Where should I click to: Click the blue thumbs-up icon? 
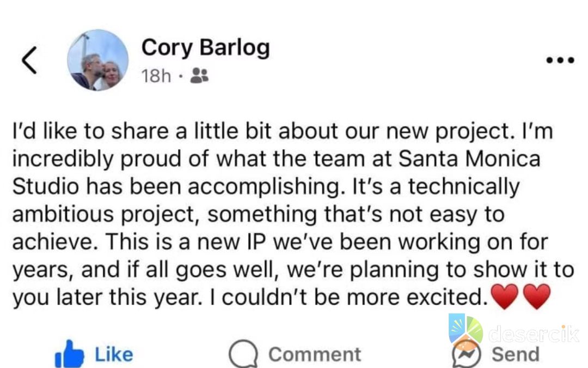(69, 354)
